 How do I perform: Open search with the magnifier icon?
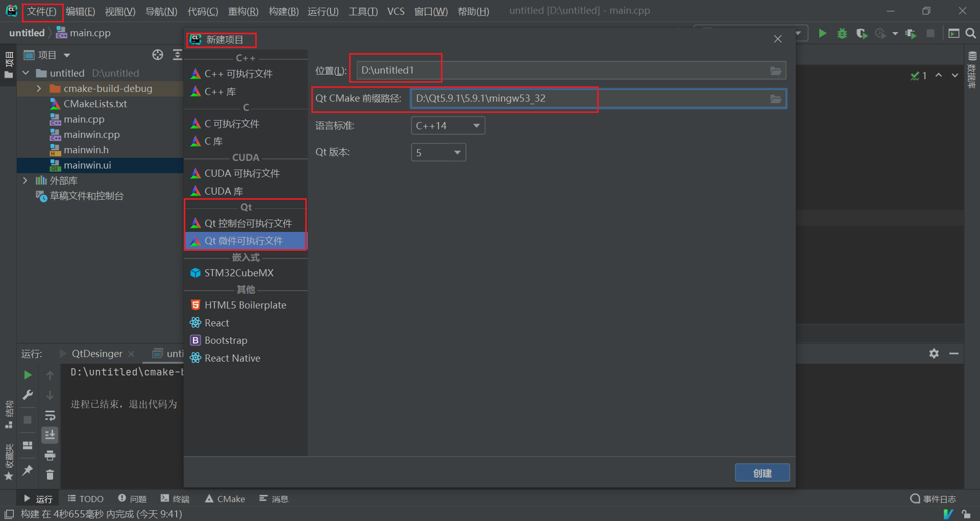pyautogui.click(x=971, y=33)
